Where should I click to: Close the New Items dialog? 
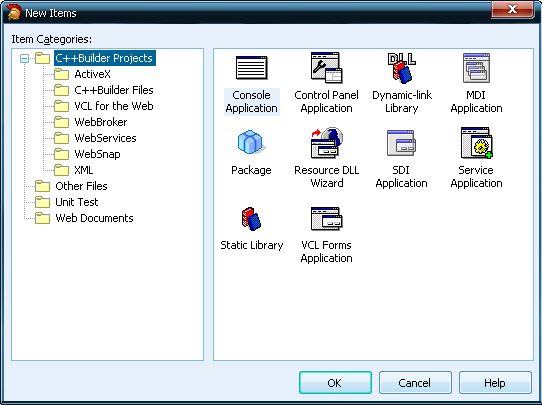pyautogui.click(x=512, y=9)
